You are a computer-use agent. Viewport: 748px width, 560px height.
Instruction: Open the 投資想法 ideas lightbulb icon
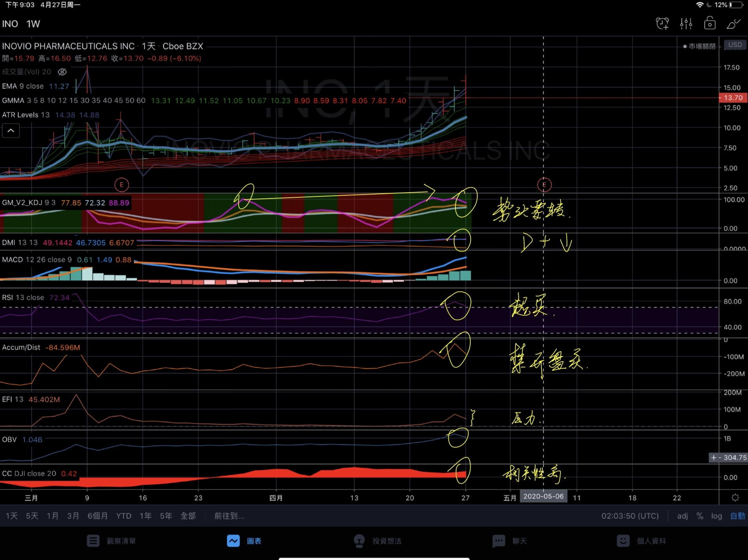(359, 541)
